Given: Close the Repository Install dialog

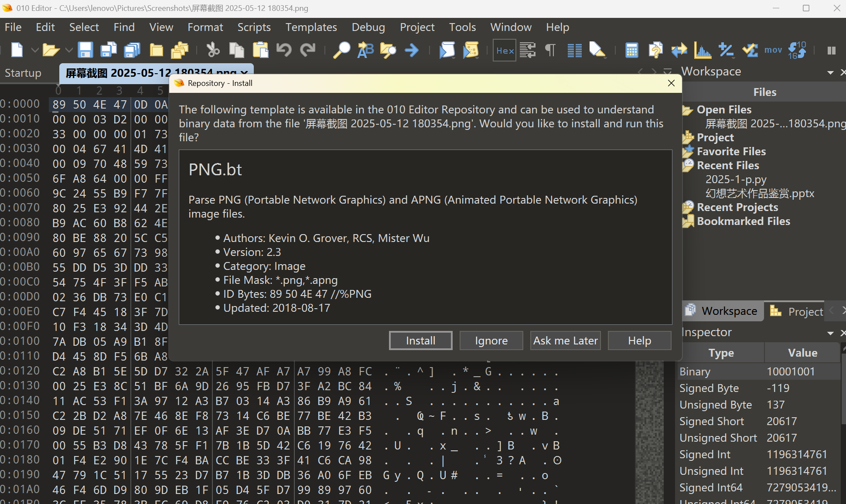Looking at the screenshot, I should click(671, 83).
